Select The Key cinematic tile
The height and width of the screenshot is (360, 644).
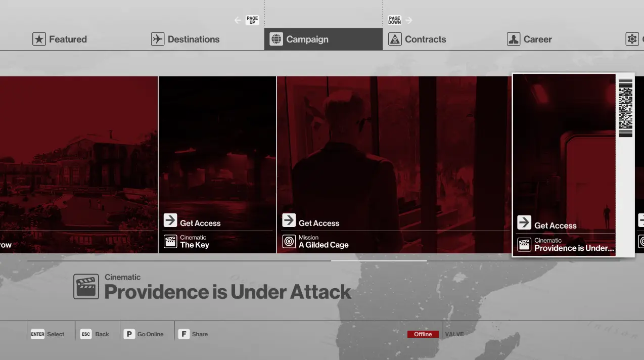click(217, 165)
